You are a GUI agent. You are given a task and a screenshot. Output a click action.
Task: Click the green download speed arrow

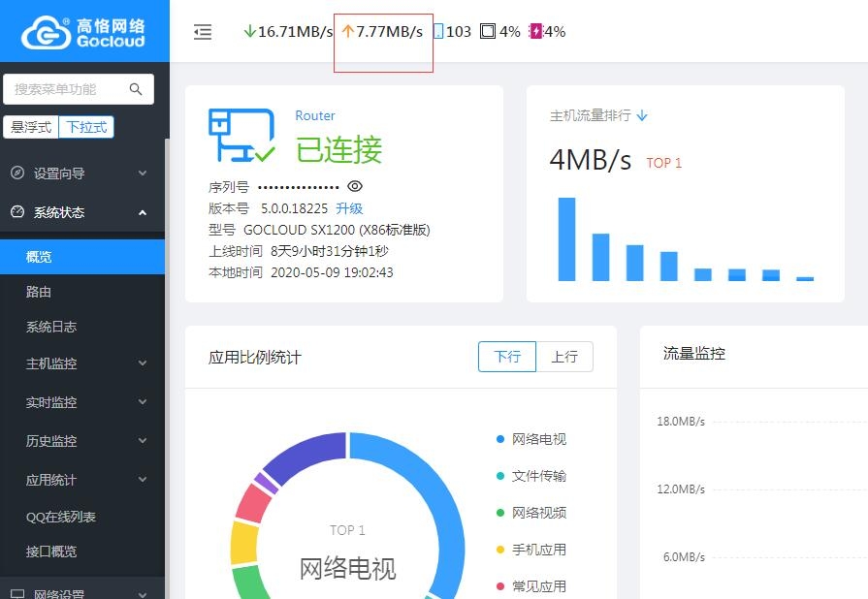click(249, 32)
